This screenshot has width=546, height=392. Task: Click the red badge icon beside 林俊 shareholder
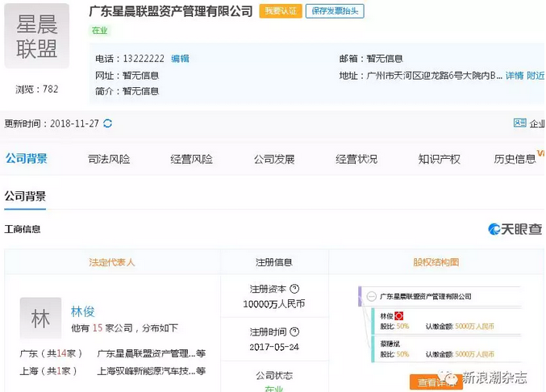[398, 315]
